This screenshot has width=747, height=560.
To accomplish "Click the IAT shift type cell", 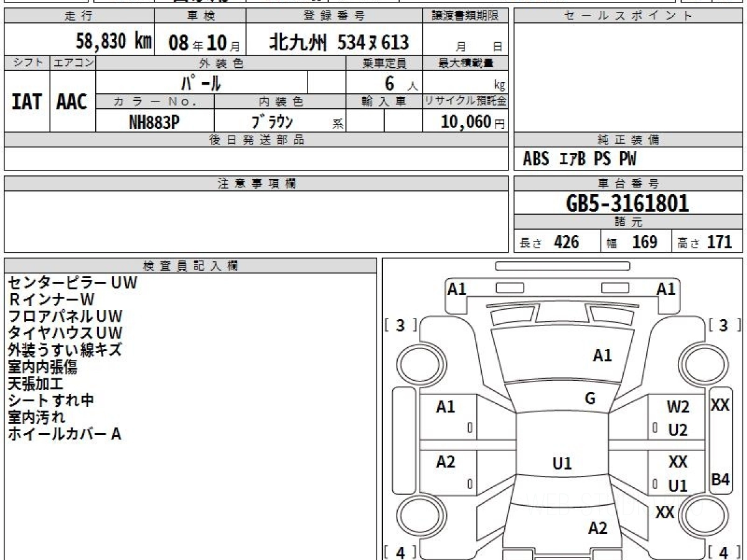I will pyautogui.click(x=27, y=102).
